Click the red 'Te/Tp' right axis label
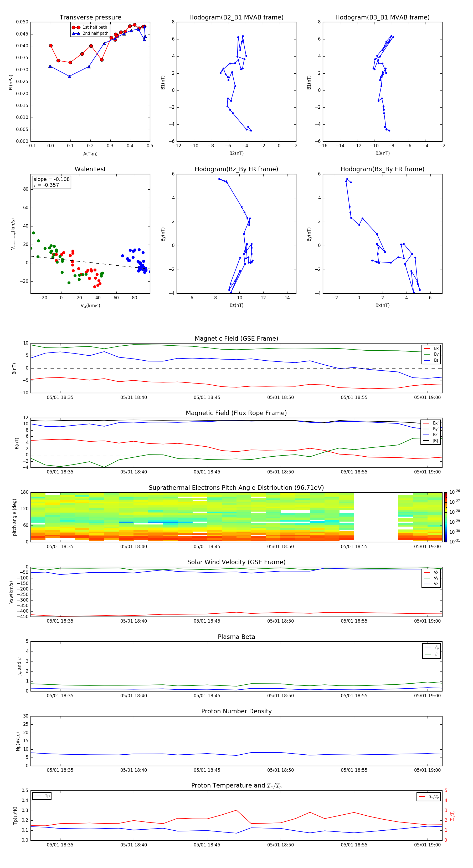Image resolution: width=473 pixels, height=868 pixels. click(x=453, y=815)
